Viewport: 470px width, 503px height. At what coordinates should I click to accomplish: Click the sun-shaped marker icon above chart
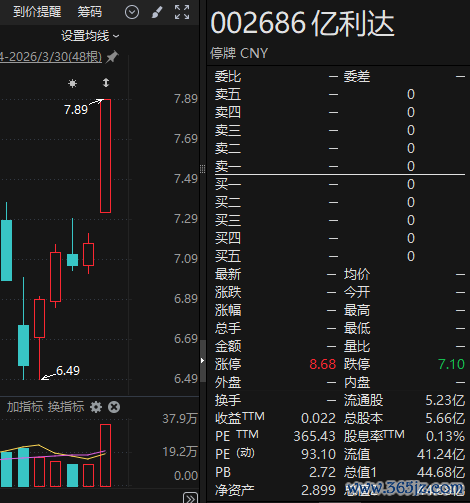(72, 83)
